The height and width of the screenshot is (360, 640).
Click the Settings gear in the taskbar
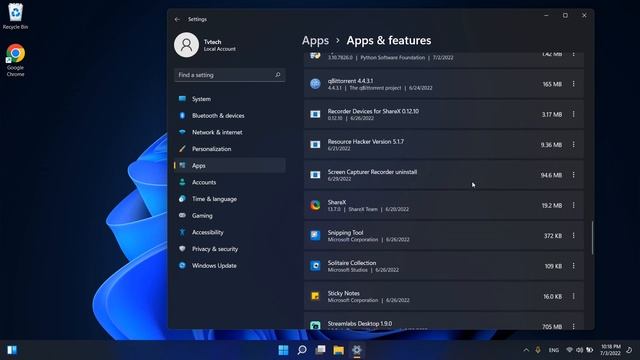tap(357, 350)
